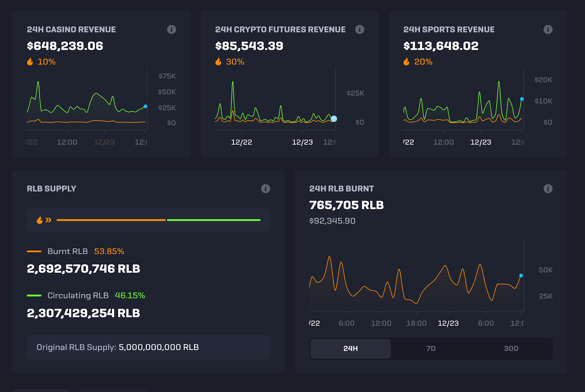The image size is (585, 392).
Task: Click flame arrows icon on RLB supply bar
Action: 44,220
